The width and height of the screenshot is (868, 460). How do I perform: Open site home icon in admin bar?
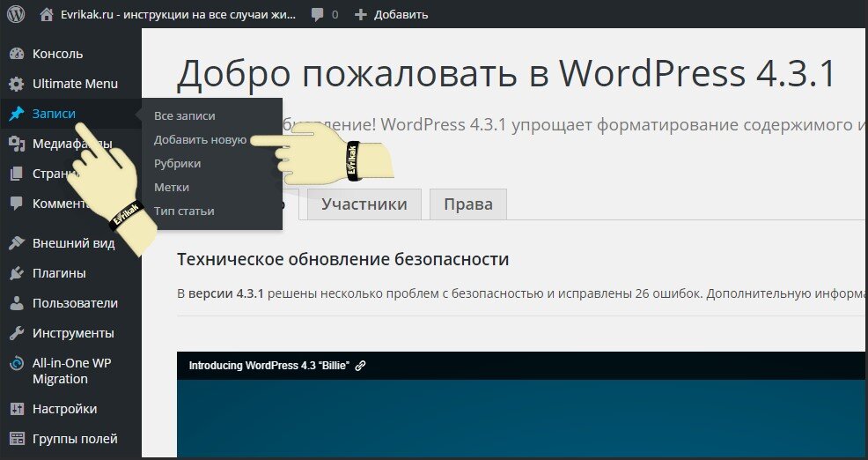pyautogui.click(x=47, y=14)
